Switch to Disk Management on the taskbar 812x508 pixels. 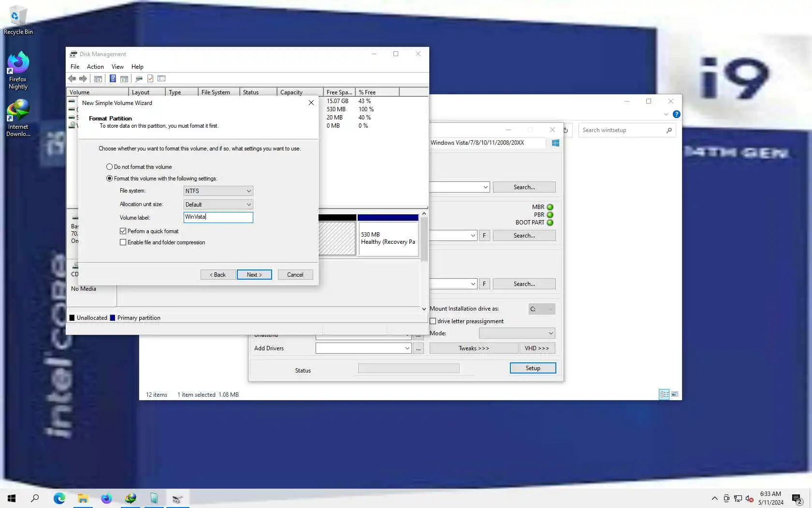[177, 498]
